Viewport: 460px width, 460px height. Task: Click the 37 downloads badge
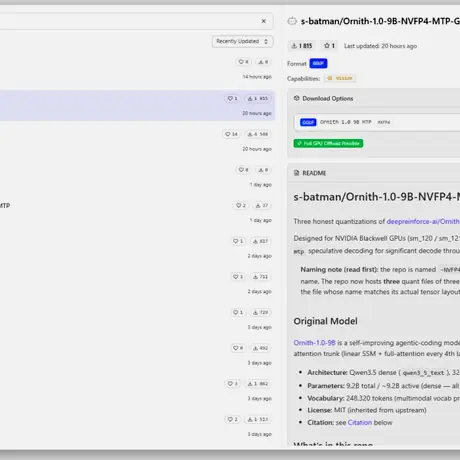pyautogui.click(x=262, y=205)
